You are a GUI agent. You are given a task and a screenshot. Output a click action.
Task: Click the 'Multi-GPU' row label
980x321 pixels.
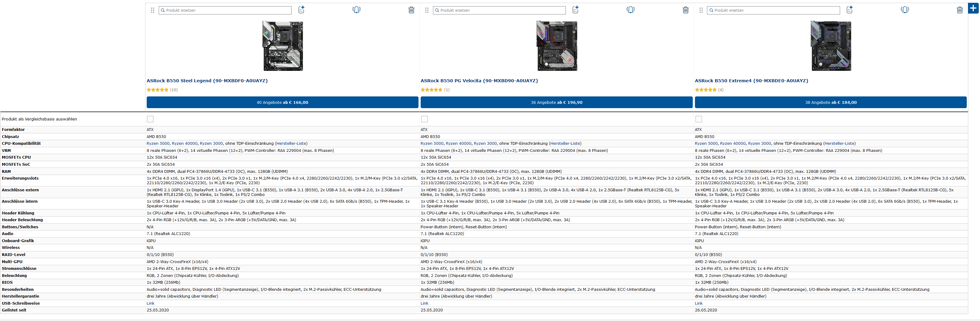tap(12, 262)
